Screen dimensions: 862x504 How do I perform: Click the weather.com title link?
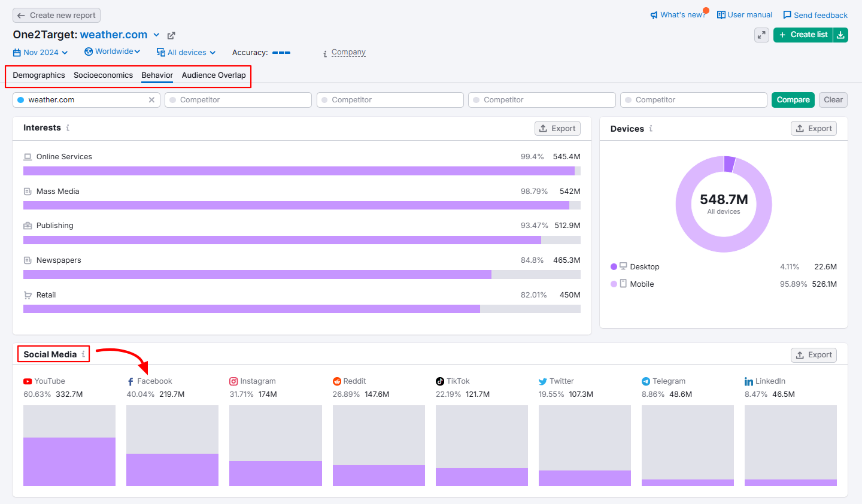pyautogui.click(x=114, y=35)
